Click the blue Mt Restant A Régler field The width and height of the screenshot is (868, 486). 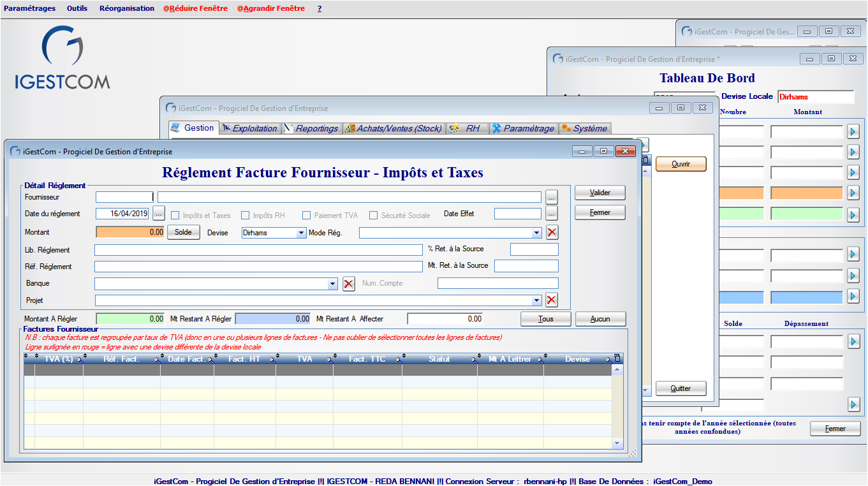273,318
